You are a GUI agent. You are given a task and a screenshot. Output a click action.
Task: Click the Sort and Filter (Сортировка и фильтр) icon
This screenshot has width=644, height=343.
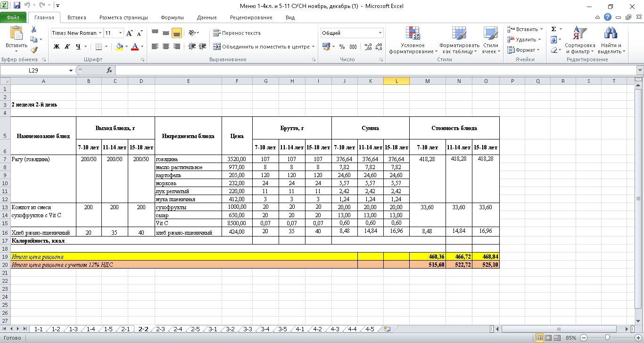pos(579,34)
